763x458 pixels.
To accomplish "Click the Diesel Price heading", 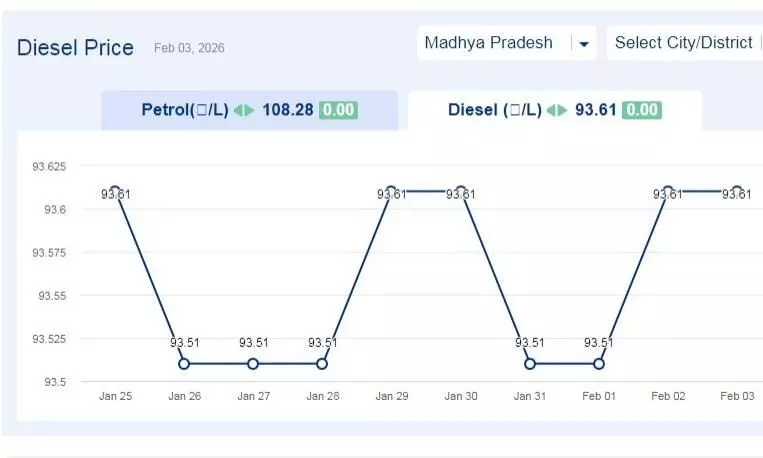I will (75, 47).
